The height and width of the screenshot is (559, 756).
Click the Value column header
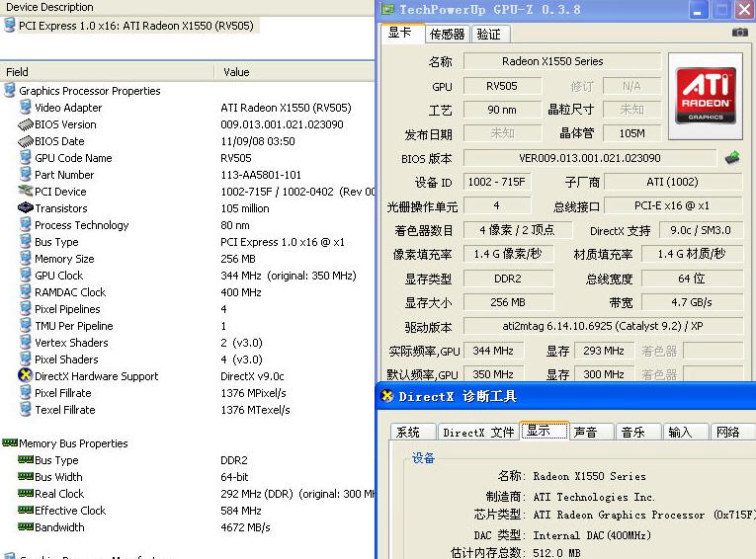(294, 72)
